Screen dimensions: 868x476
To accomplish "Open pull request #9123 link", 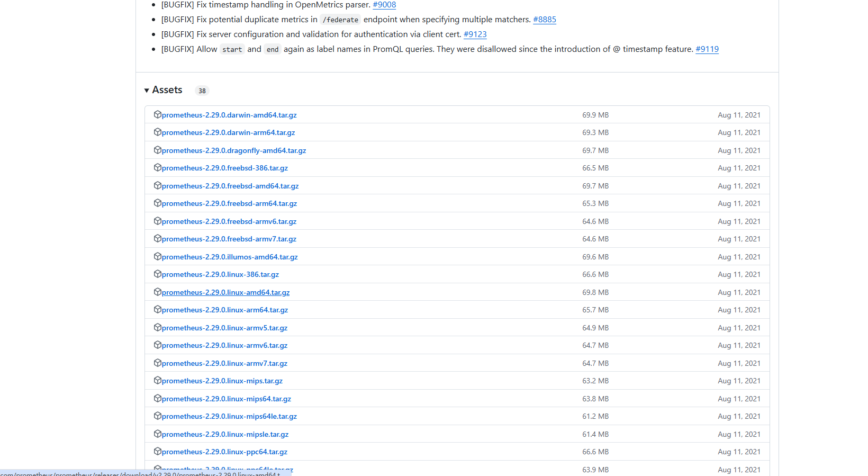I will point(475,34).
